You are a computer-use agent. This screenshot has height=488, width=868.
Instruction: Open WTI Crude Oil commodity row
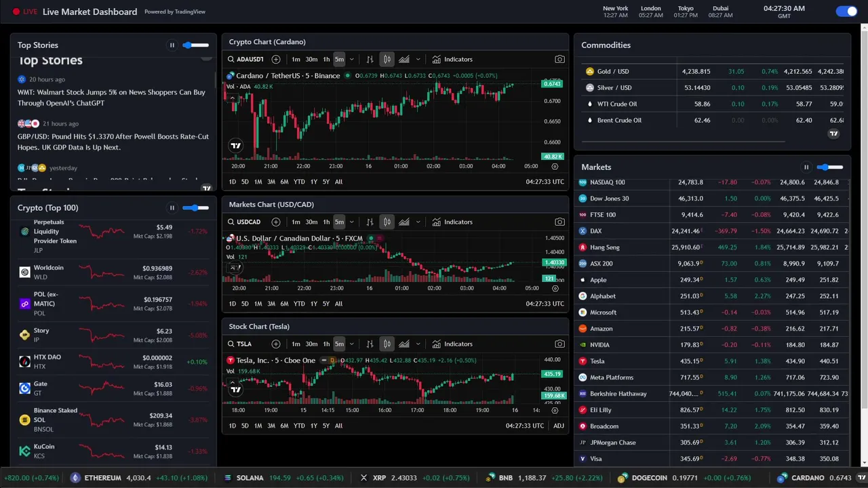(713, 104)
